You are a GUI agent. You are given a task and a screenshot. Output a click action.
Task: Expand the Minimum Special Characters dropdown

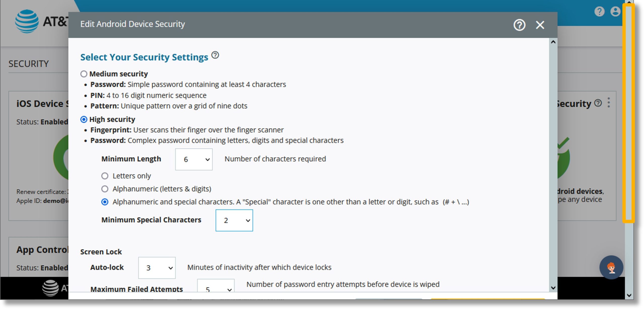[x=234, y=220]
